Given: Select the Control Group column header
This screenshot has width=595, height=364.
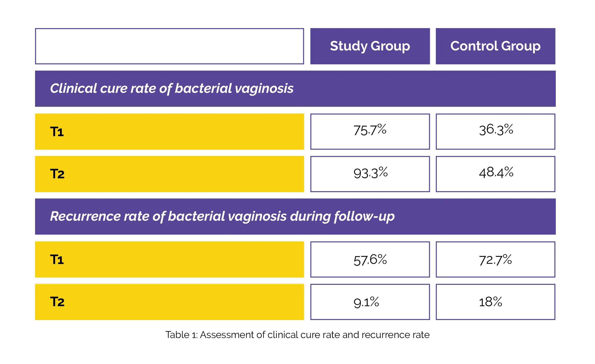Looking at the screenshot, I should point(495,46).
